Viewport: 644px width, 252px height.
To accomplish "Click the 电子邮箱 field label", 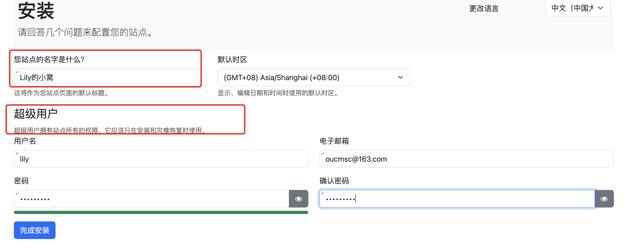I will [x=334, y=141].
